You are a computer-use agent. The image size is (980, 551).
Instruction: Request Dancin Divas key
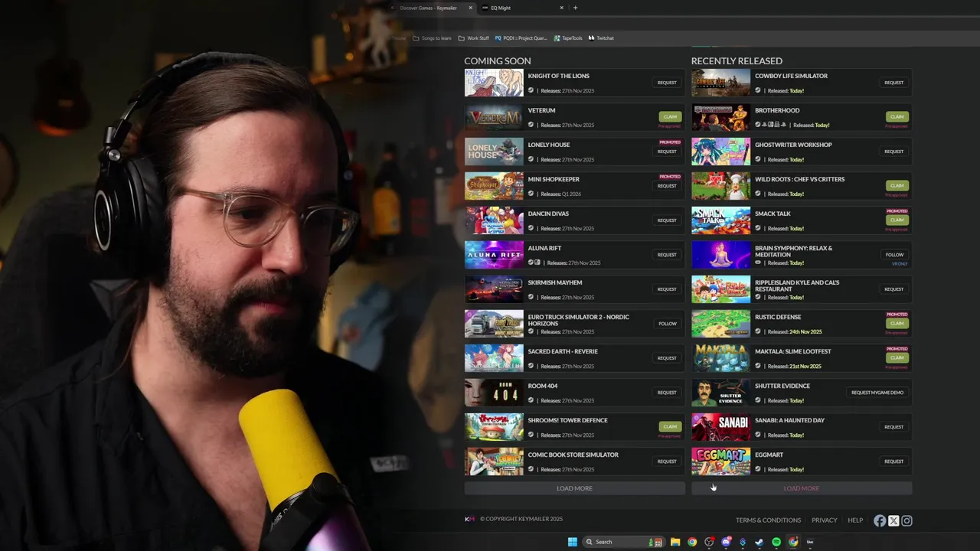(667, 220)
